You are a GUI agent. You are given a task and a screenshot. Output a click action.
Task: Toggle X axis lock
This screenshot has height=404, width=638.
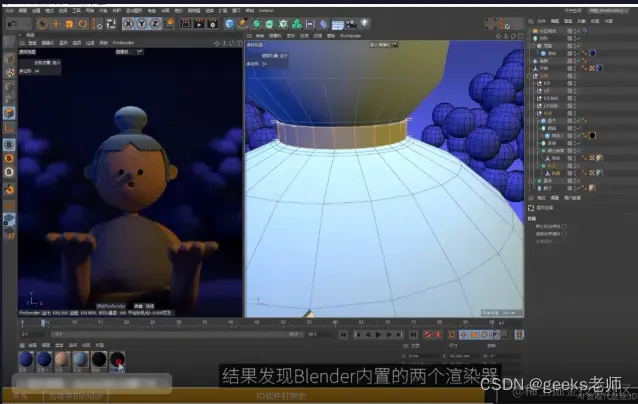coord(128,24)
